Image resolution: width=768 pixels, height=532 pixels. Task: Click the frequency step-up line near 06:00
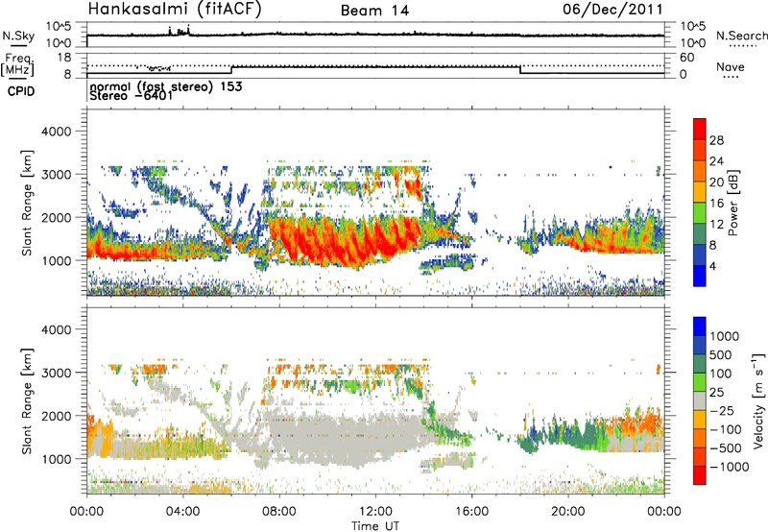232,70
